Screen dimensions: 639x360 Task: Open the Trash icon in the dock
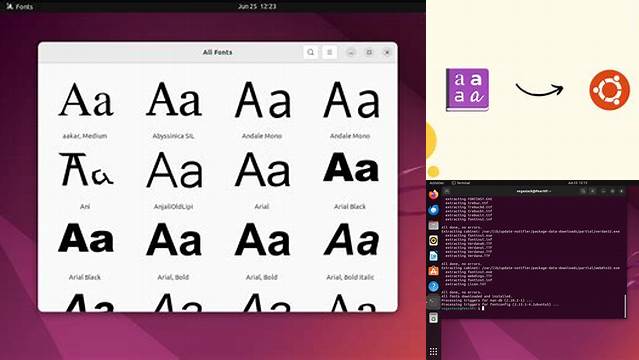tap(434, 318)
